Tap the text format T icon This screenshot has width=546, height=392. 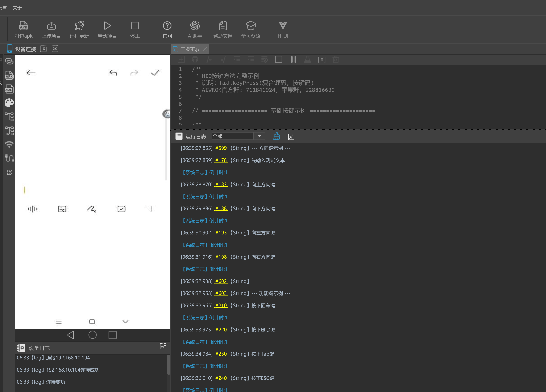(x=151, y=208)
